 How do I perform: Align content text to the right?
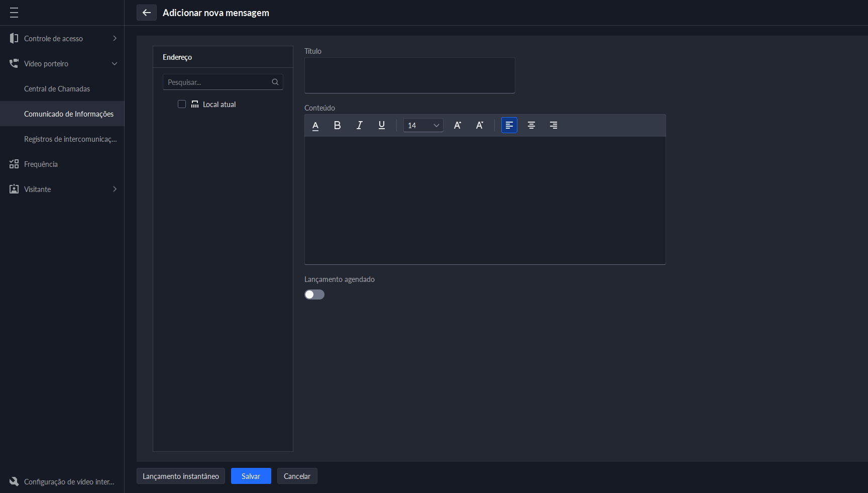pyautogui.click(x=553, y=126)
